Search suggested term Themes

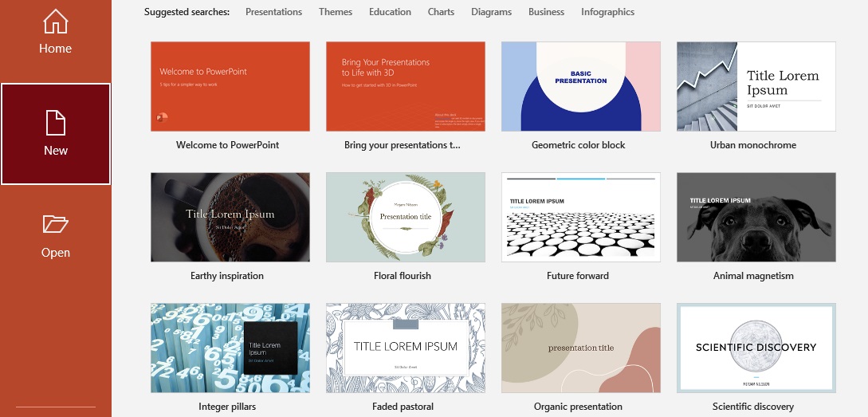coord(336,12)
